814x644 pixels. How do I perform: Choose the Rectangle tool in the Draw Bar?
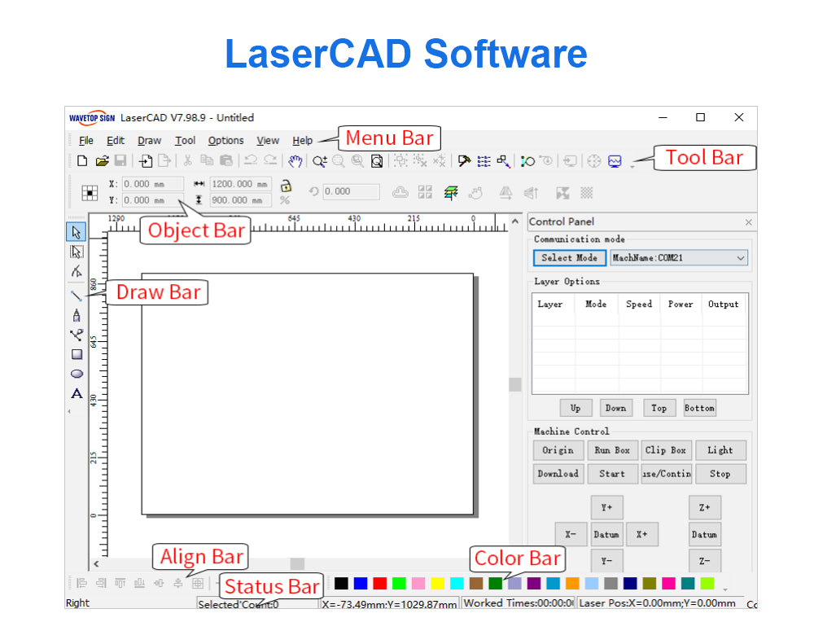(77, 354)
